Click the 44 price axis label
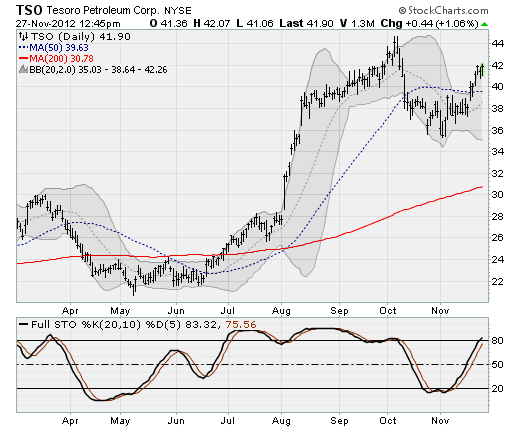Image resolution: width=520 pixels, height=429 pixels. point(498,44)
